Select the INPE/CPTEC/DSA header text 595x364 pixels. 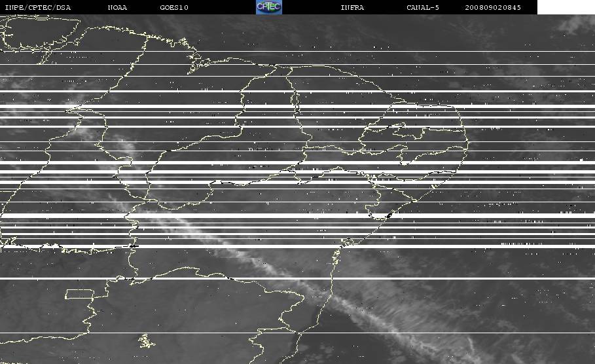coord(37,8)
